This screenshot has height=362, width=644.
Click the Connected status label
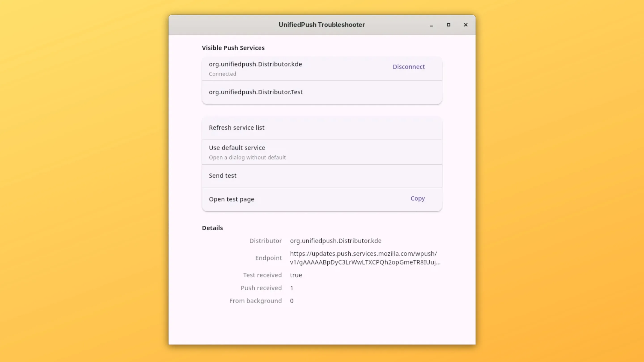click(222, 74)
